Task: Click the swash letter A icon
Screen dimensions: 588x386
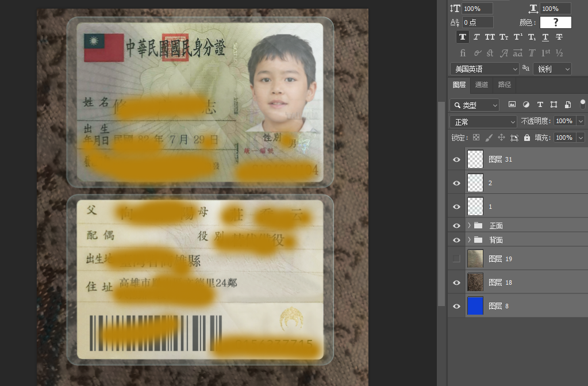Action: click(504, 53)
